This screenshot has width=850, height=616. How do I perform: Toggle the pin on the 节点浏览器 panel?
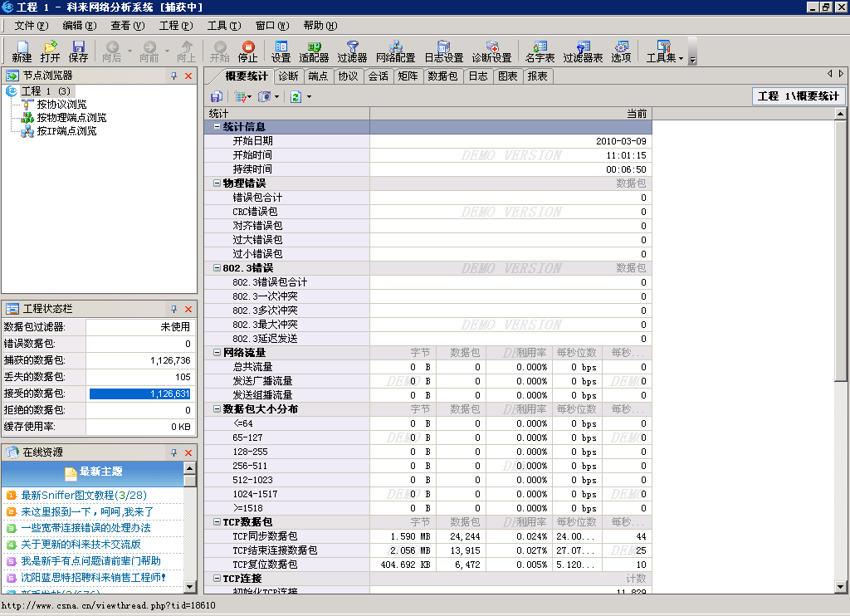[173, 76]
